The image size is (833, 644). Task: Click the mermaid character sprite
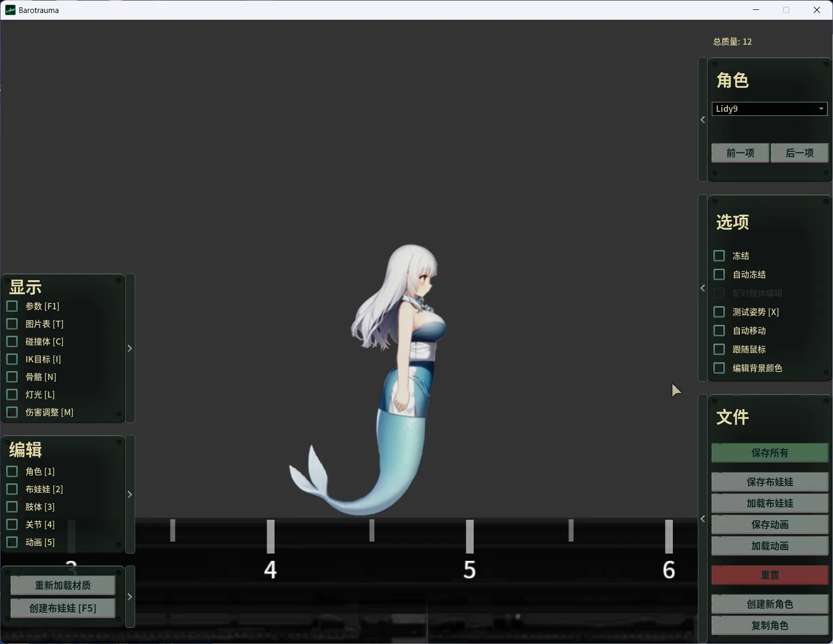406,364
